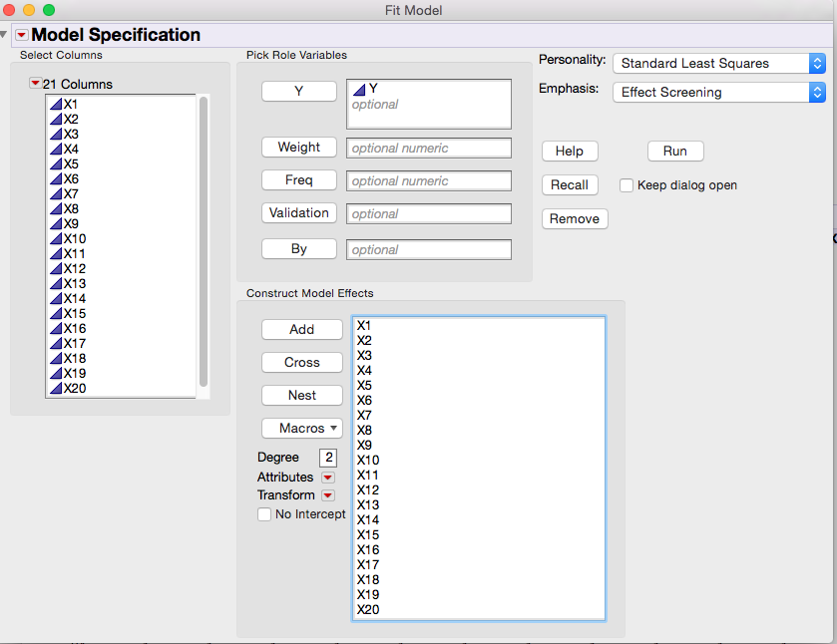
Task: Check the No Intercept option
Action: pyautogui.click(x=264, y=513)
